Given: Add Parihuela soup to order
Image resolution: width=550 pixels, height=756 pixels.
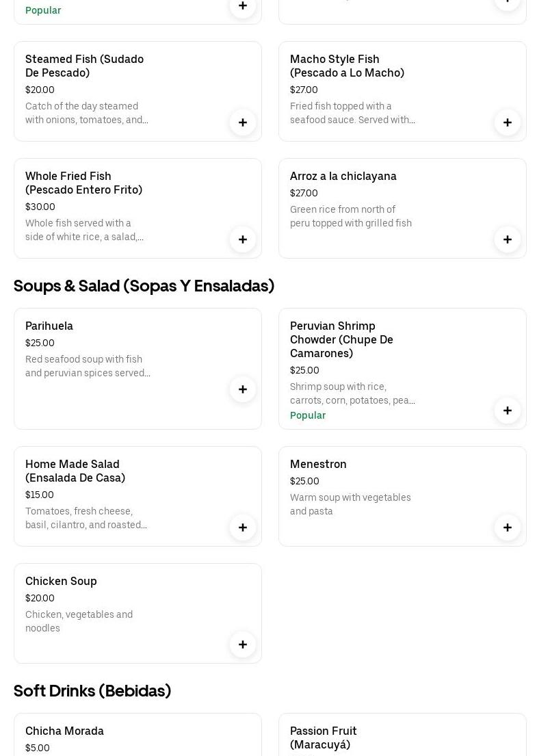Looking at the screenshot, I should tap(243, 389).
